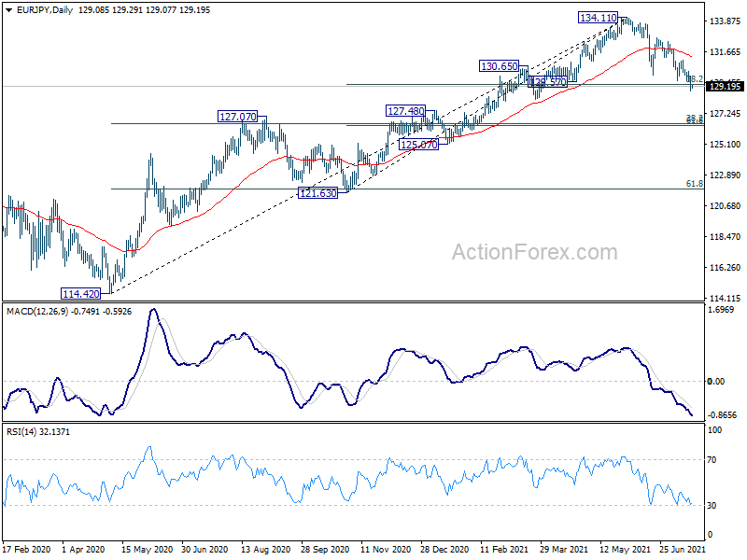Screen dimensions: 747x560
Task: Click the 118.470 price axis value
Action: 726,237
